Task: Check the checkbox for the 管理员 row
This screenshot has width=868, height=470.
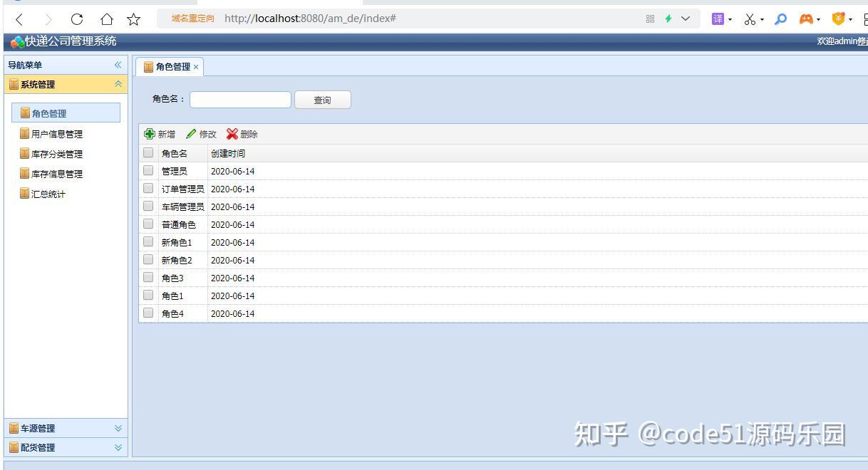Action: click(148, 170)
